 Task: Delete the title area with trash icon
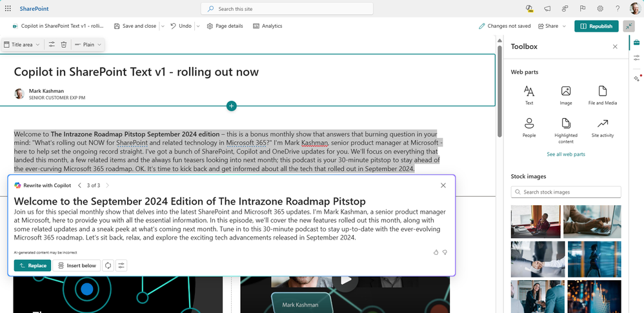[63, 45]
